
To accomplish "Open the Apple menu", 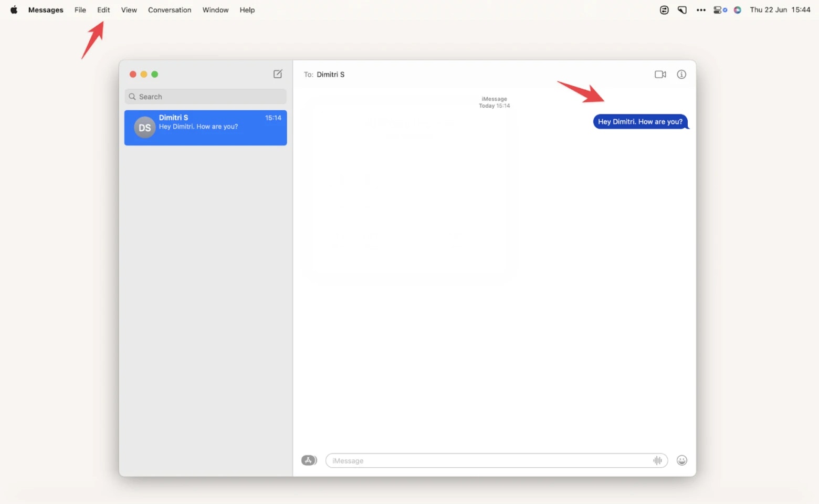I will point(14,9).
